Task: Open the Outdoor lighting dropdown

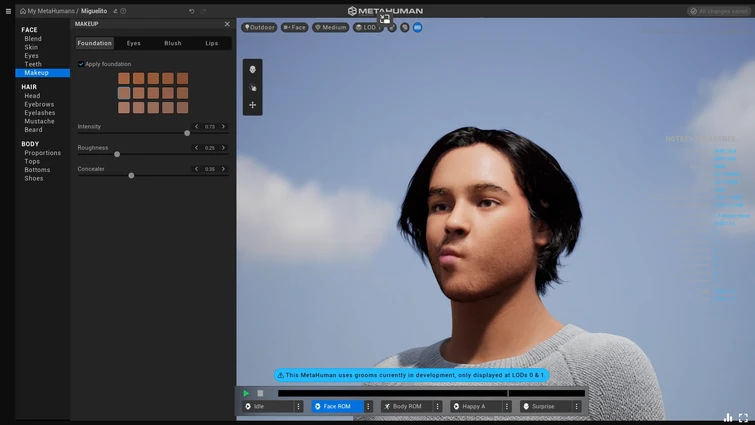Action: [259, 28]
